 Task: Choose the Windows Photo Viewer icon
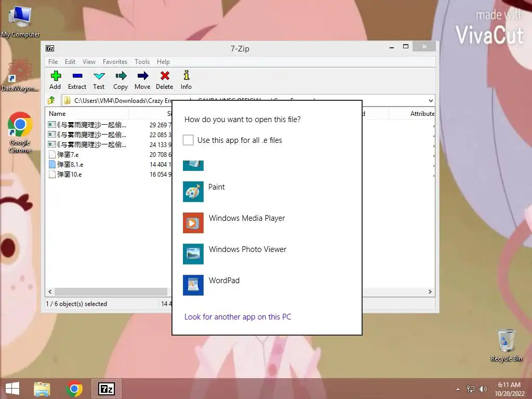click(193, 254)
